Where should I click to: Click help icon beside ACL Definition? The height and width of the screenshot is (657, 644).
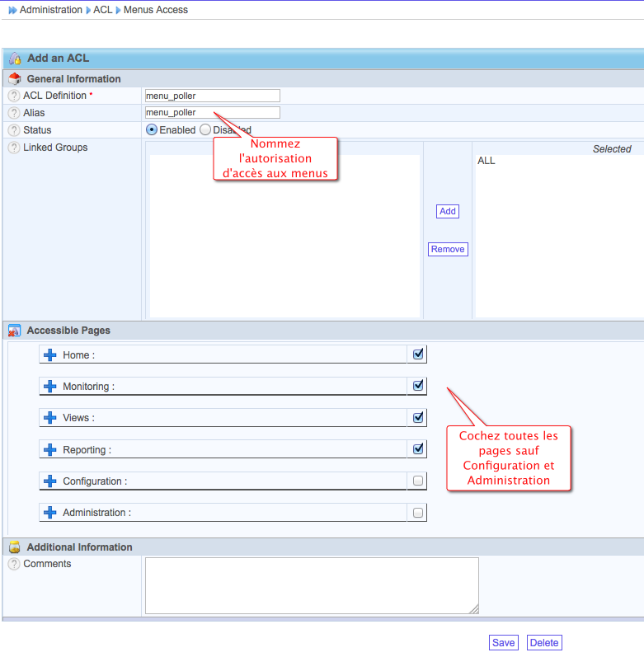pos(14,96)
